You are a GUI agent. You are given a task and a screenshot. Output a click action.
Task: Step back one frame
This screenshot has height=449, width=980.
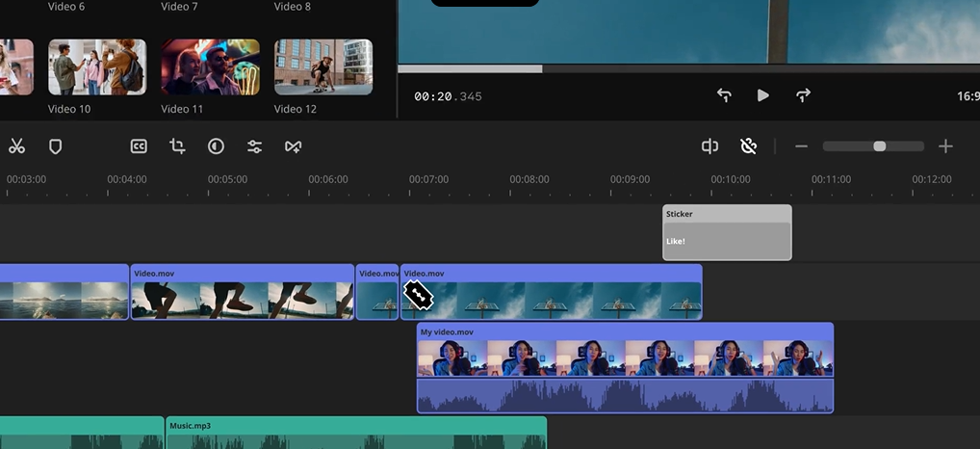click(724, 95)
